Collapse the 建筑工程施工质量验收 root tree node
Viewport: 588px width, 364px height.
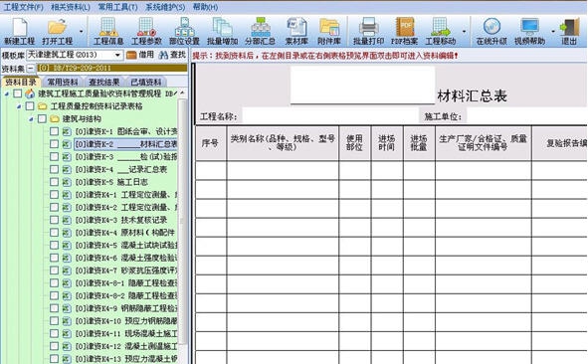pos(7,93)
